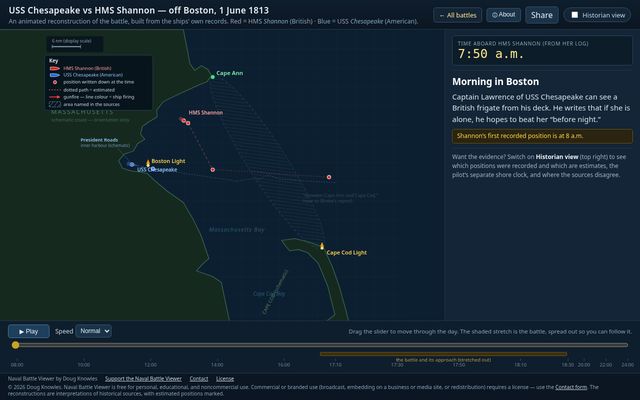Click the recorded position marker farthest east

pyautogui.click(x=329, y=177)
